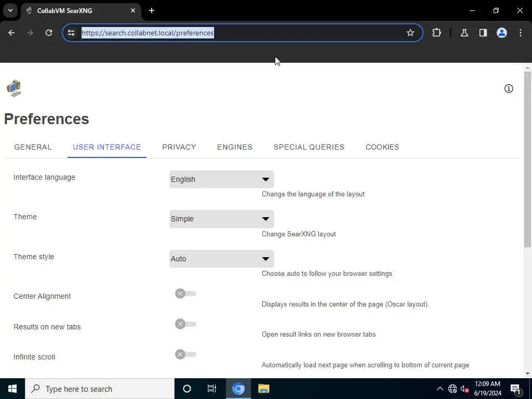Click the page vertical scrollbar thumb
The height and width of the screenshot is (399, 532).
(x=527, y=159)
